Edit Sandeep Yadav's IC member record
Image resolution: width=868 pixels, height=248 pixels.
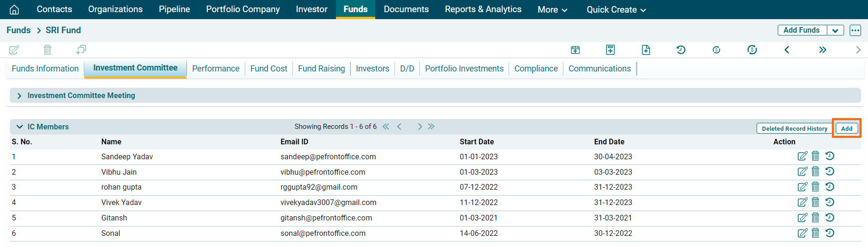tap(802, 156)
